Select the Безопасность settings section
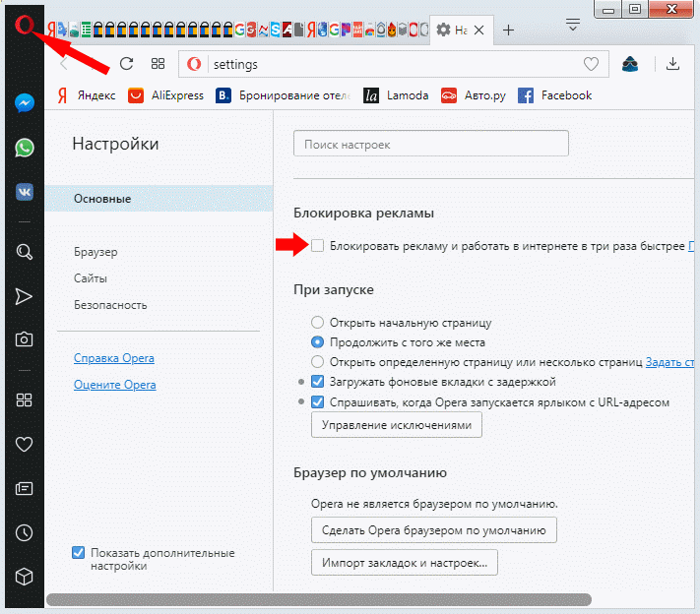700x614 pixels. [x=110, y=305]
